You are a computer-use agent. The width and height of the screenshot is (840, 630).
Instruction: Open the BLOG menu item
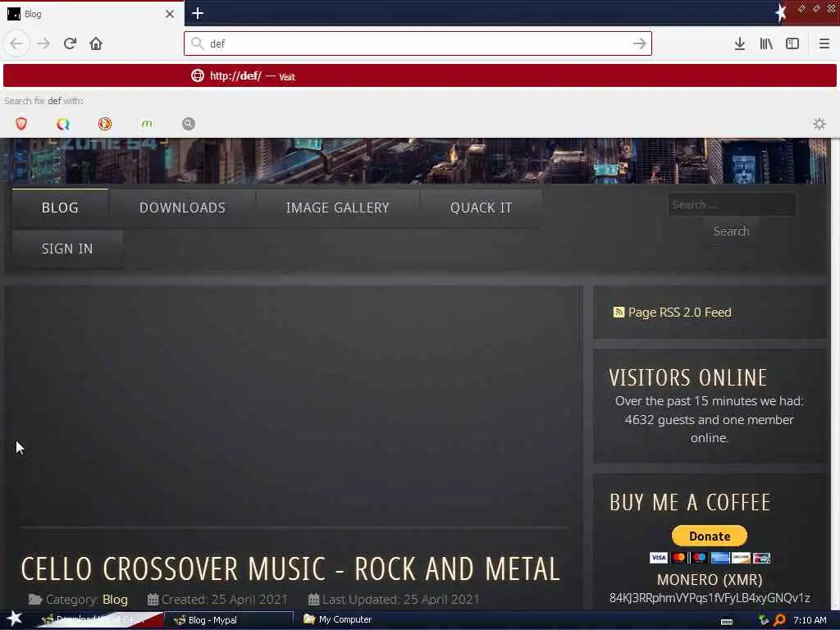click(60, 208)
